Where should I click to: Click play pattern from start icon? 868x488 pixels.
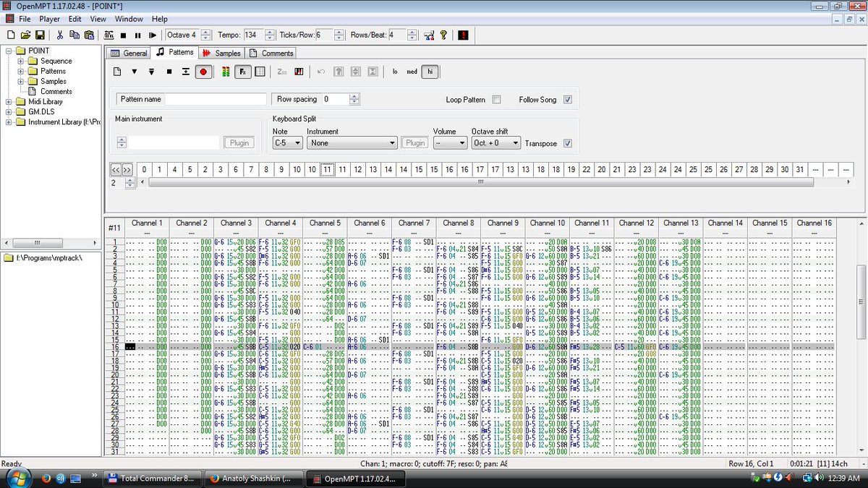(x=152, y=72)
